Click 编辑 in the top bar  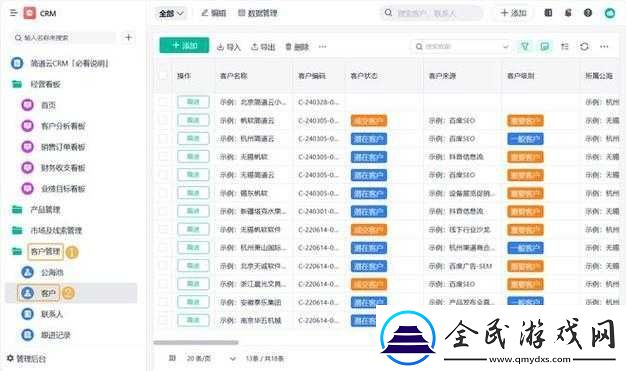[214, 13]
